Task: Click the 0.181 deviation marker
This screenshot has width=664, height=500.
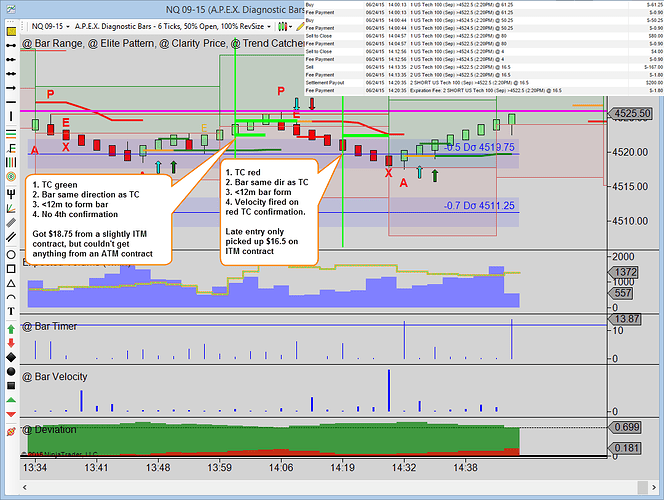Action: (x=625, y=448)
